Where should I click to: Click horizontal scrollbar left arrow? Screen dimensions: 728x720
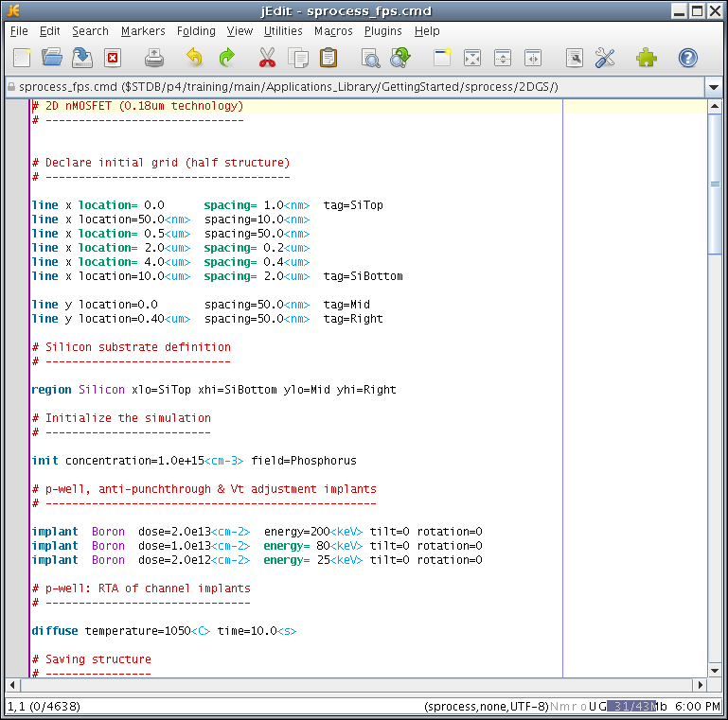tap(12, 685)
